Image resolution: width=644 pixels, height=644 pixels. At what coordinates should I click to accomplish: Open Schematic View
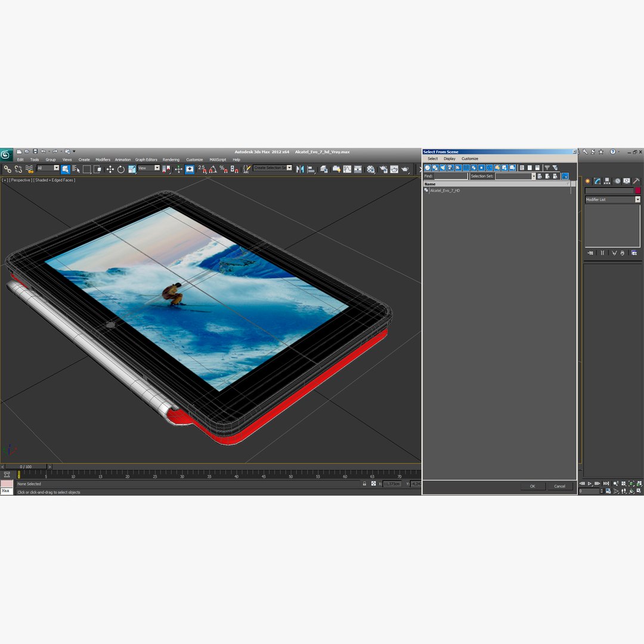358,169
